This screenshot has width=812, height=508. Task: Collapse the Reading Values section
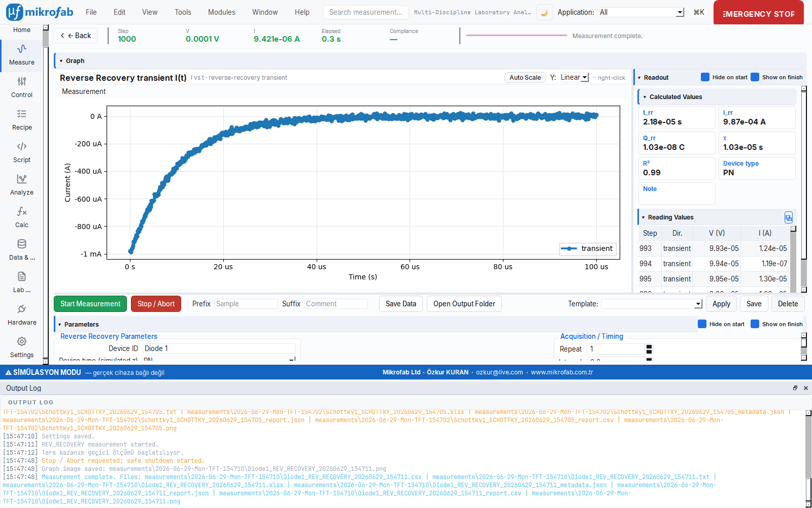pos(644,217)
